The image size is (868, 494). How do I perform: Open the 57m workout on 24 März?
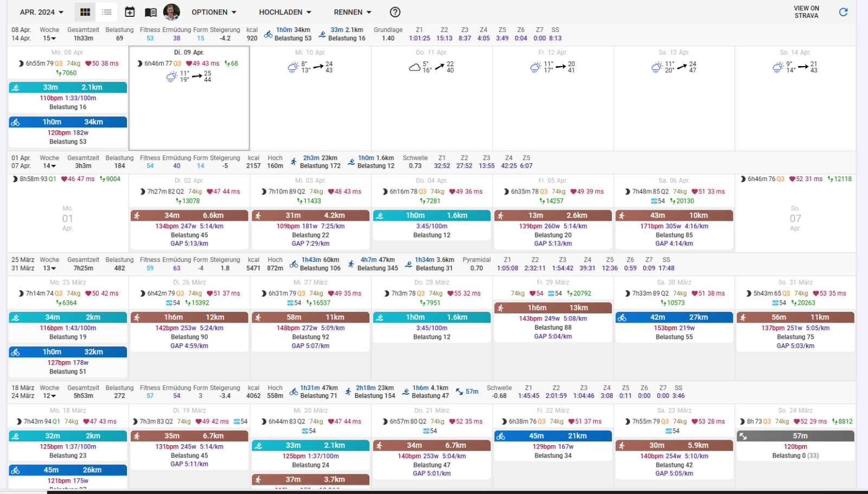coord(795,436)
